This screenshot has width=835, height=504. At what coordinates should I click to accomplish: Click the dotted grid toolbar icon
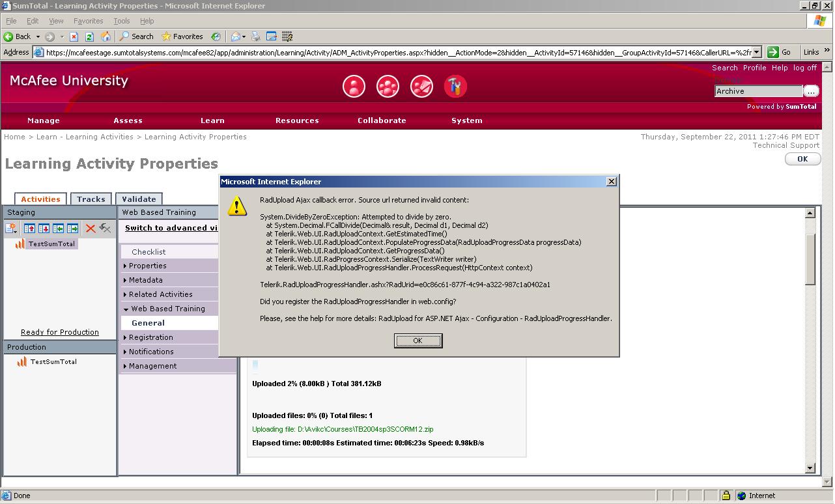pos(287,36)
